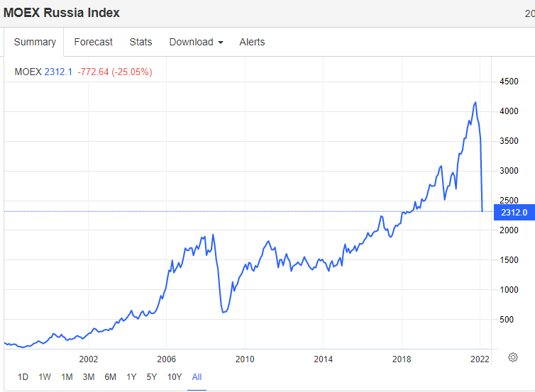Select the 10Y time range
The height and width of the screenshot is (392, 535).
click(175, 377)
